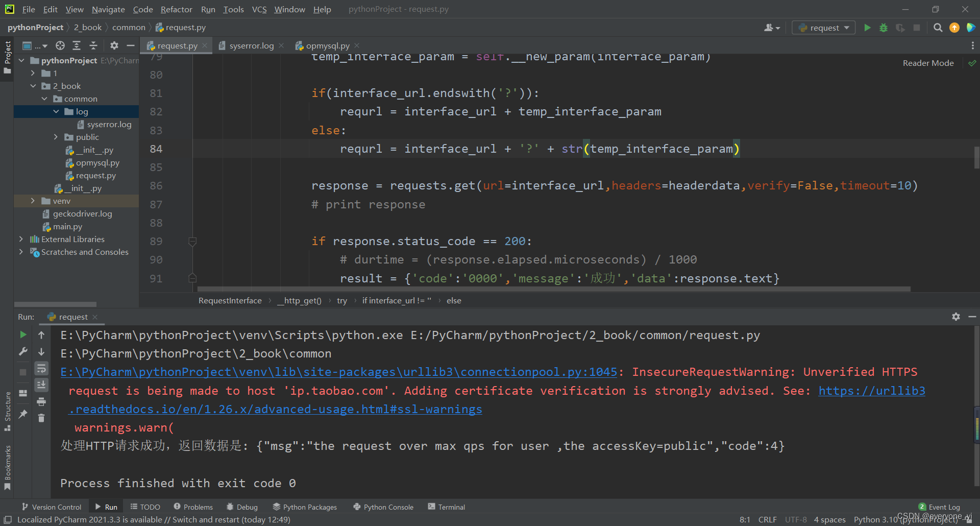This screenshot has width=980, height=526.
Task: Expand the public folder
Action: click(x=56, y=137)
